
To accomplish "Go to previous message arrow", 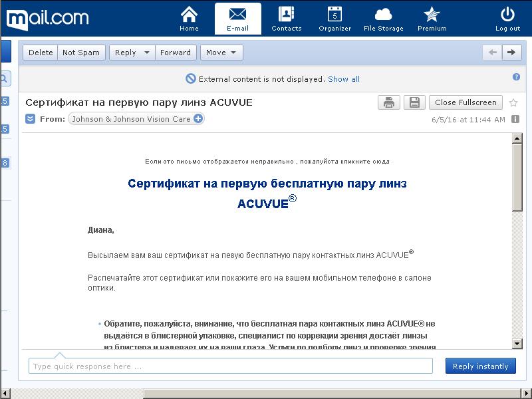I will (x=492, y=53).
